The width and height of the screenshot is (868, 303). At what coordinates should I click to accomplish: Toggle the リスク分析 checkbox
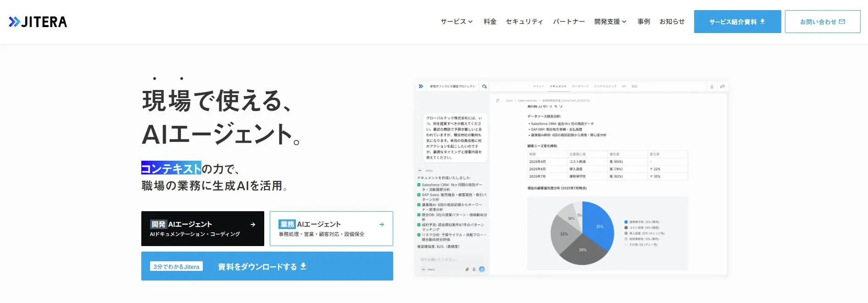coord(419,235)
